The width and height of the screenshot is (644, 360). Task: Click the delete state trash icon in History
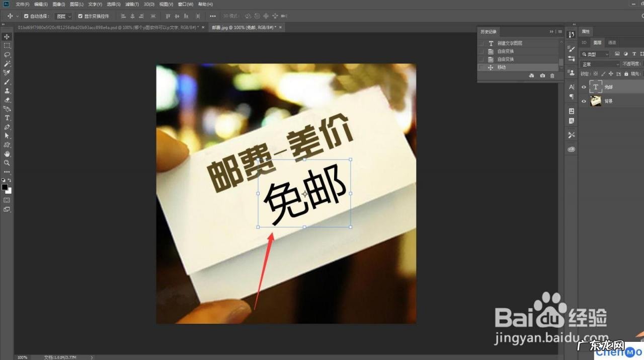(552, 76)
